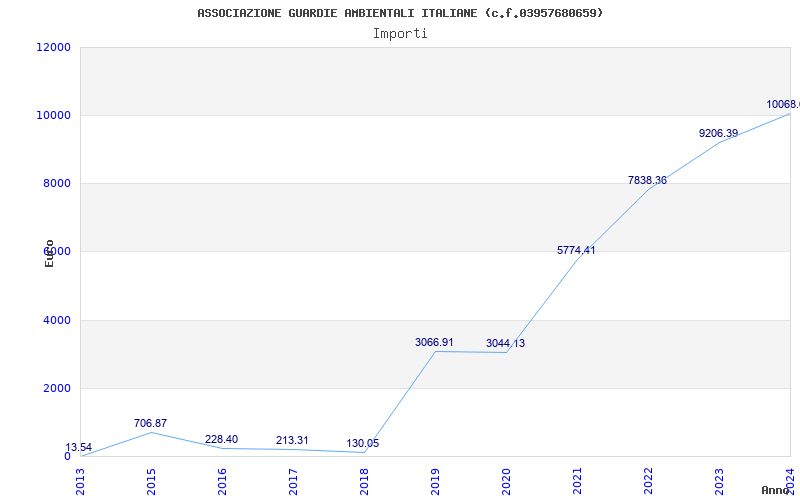Image resolution: width=800 pixels, height=500 pixels.
Task: Click the 2019 x-axis label
Action: (435, 481)
